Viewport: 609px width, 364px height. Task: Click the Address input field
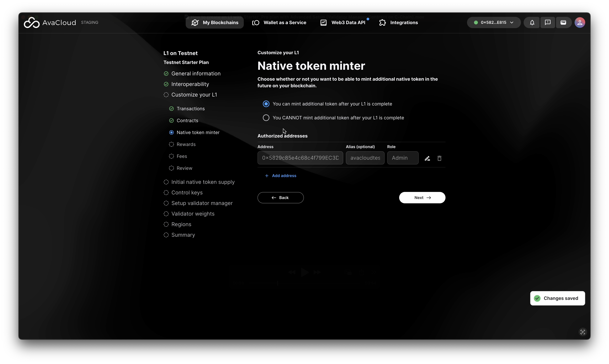(300, 158)
